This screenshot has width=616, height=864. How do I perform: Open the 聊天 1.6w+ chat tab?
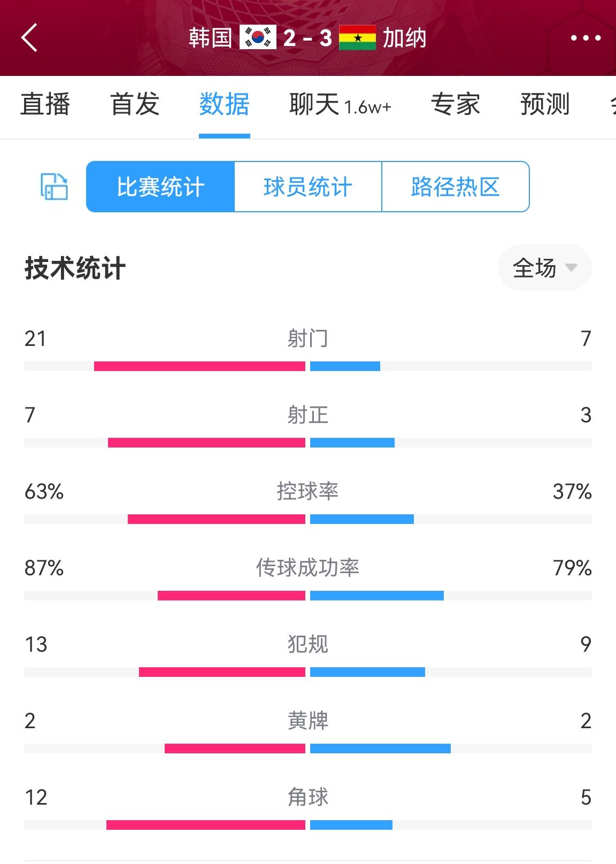point(340,104)
